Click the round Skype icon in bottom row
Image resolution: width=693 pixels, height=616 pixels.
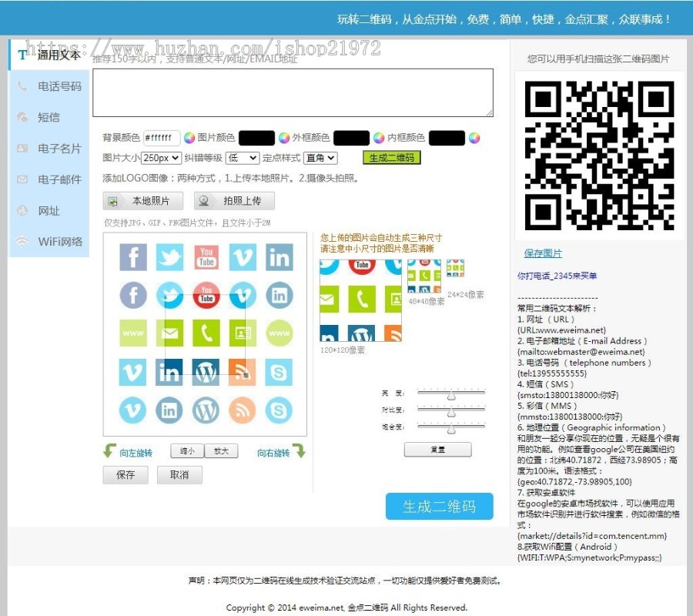pos(279,410)
